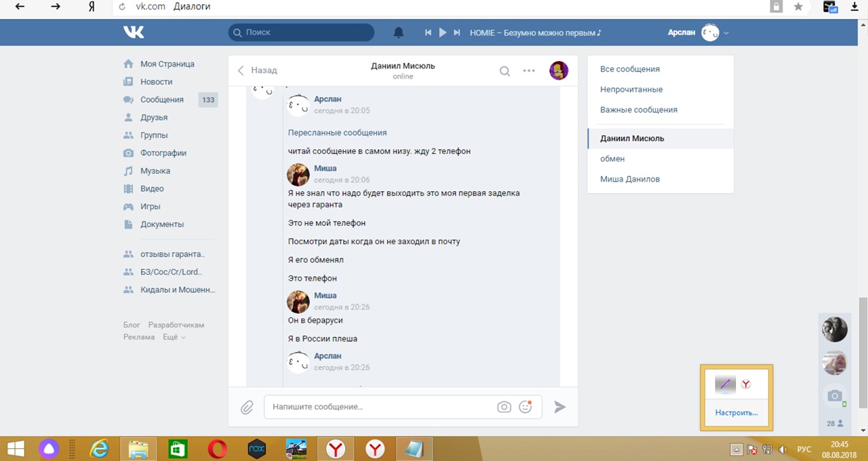Expand the Арслан profile dropdown
868x461 pixels.
tap(726, 33)
